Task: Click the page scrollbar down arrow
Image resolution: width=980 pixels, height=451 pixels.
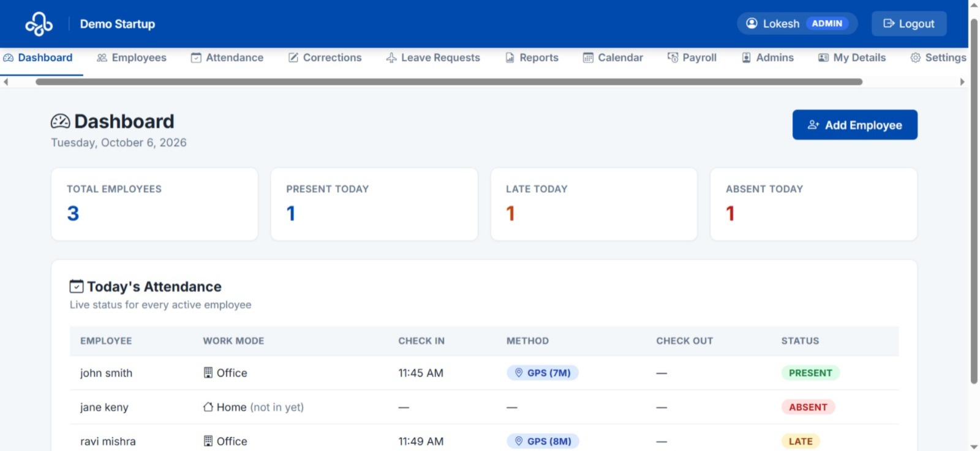Action: pyautogui.click(x=974, y=447)
